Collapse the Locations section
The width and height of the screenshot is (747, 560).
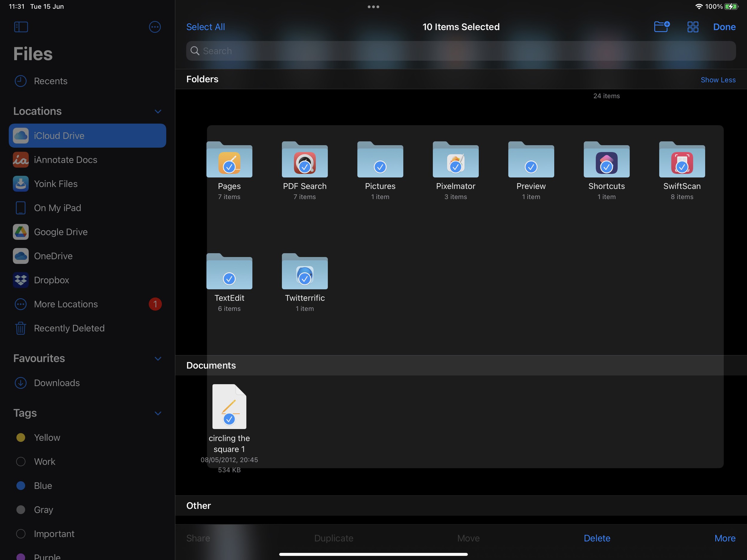point(158,111)
